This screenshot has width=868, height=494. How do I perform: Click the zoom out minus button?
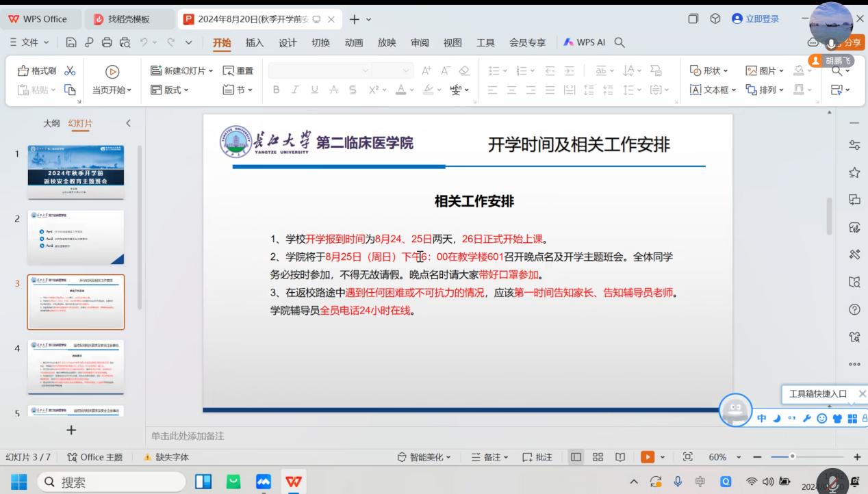[757, 457]
